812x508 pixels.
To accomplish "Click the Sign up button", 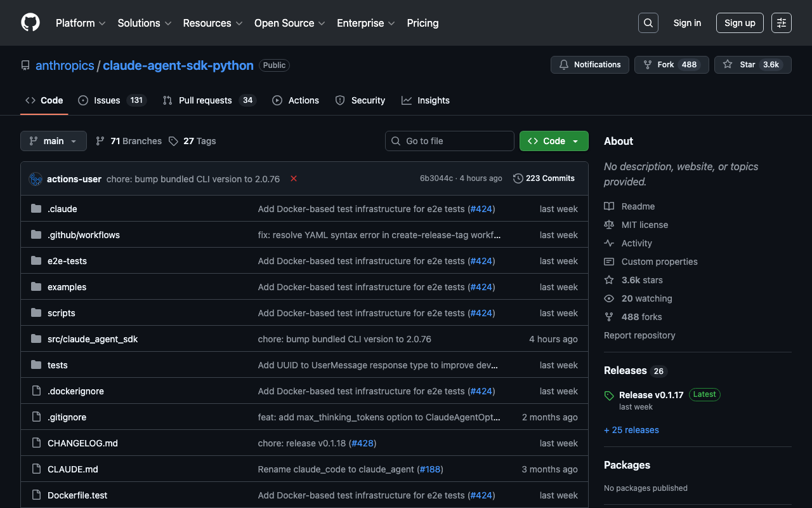I will (739, 23).
